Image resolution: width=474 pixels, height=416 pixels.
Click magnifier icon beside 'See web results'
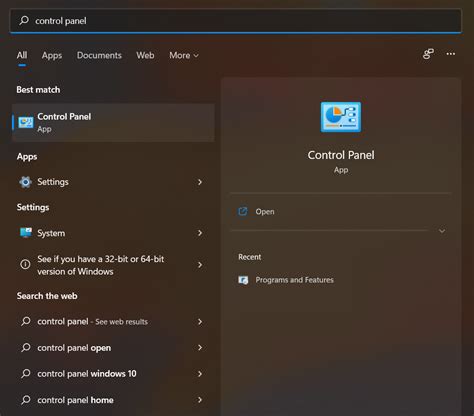[x=26, y=321]
